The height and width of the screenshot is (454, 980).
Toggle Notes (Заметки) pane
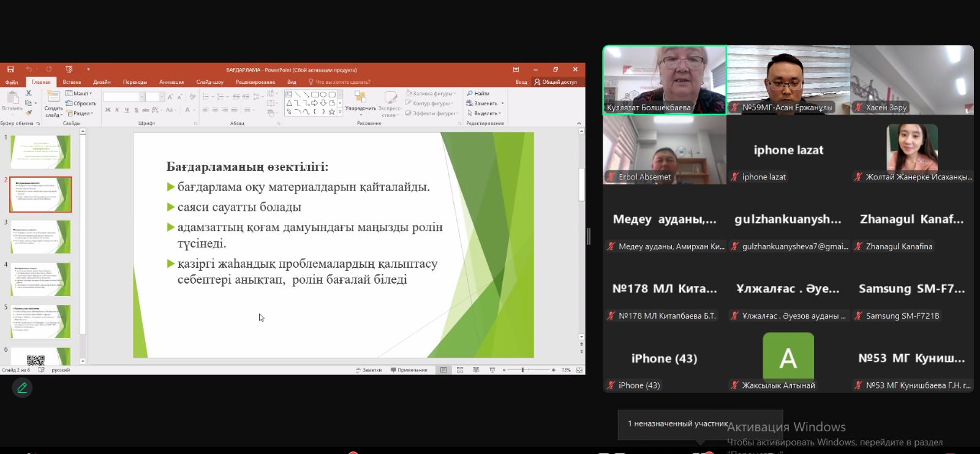(x=369, y=370)
